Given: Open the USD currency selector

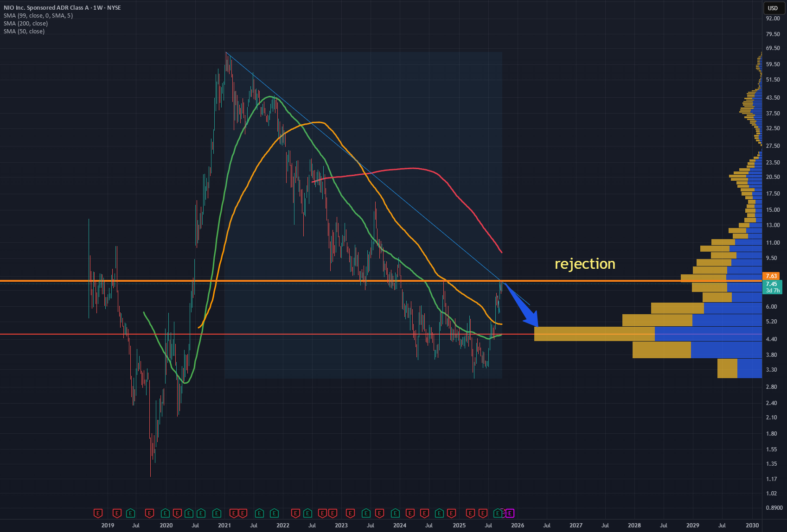Looking at the screenshot, I should click(x=773, y=8).
